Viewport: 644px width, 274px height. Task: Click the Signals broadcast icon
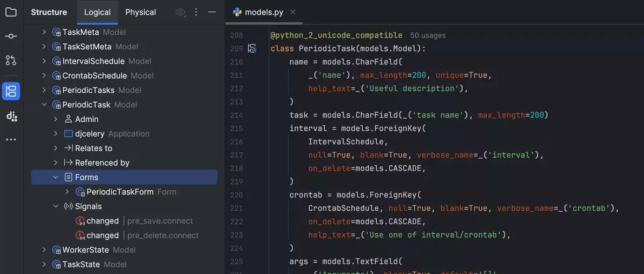click(x=68, y=206)
